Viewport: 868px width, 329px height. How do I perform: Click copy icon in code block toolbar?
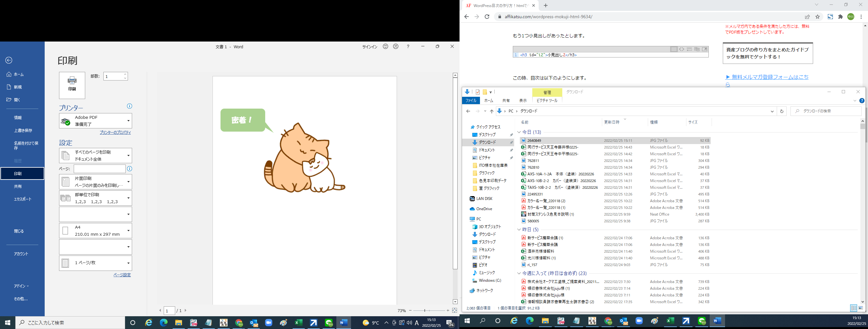(697, 49)
